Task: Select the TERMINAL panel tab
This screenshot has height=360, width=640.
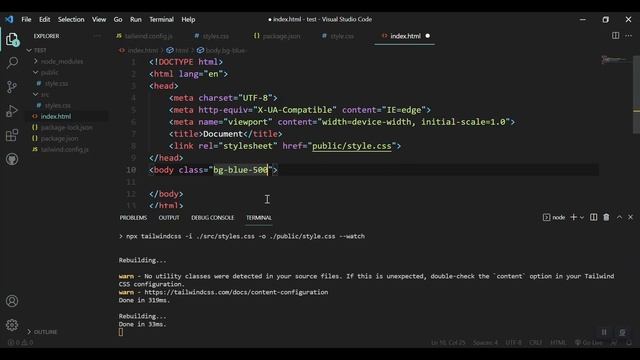Action: 259,218
